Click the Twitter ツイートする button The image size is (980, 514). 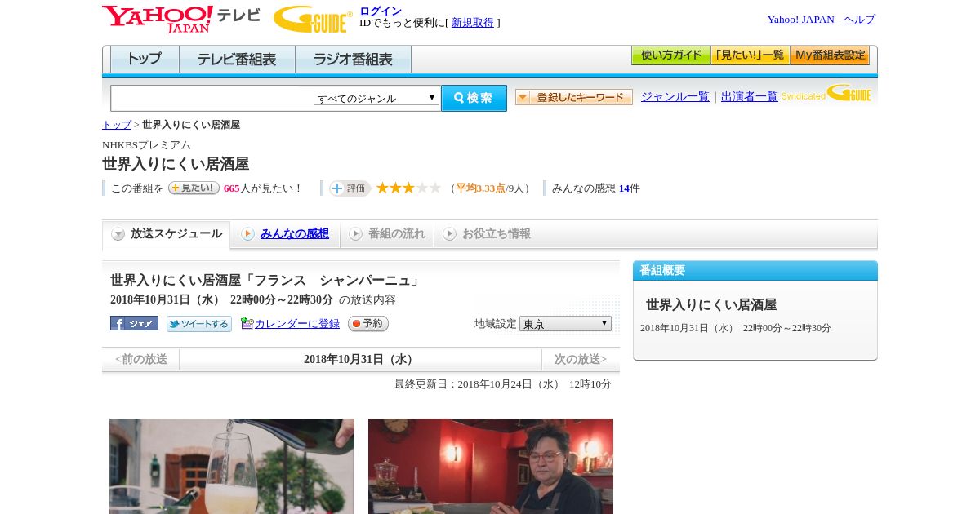(x=199, y=324)
